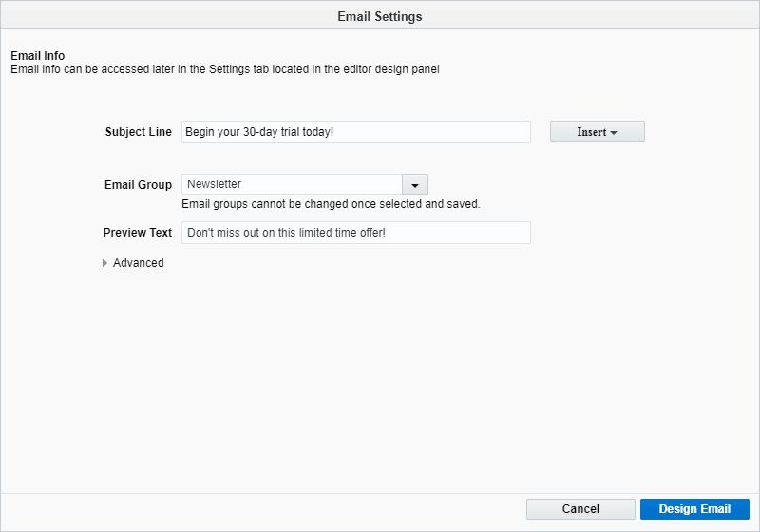Select the Newsletter email group field
The width and height of the screenshot is (760, 532).
tap(292, 184)
